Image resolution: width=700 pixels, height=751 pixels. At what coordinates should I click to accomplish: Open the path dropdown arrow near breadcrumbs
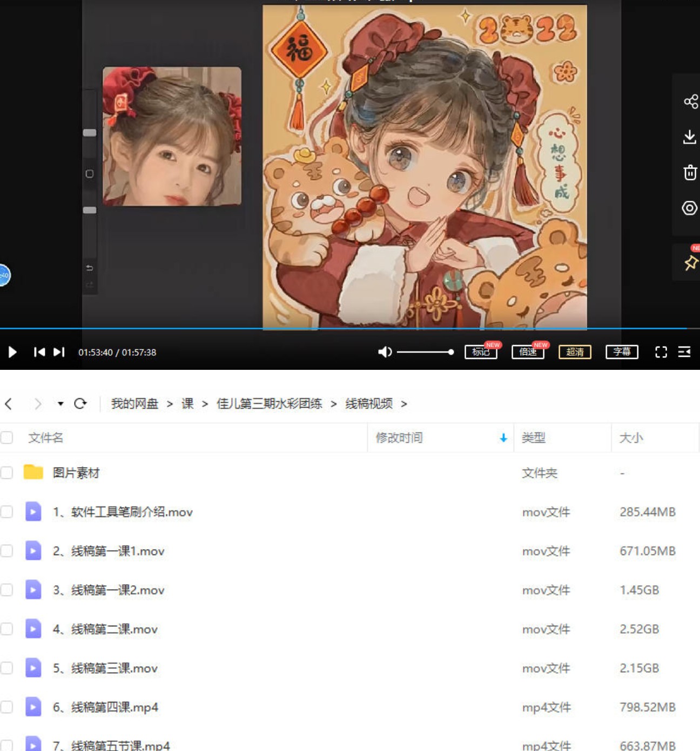coord(60,403)
